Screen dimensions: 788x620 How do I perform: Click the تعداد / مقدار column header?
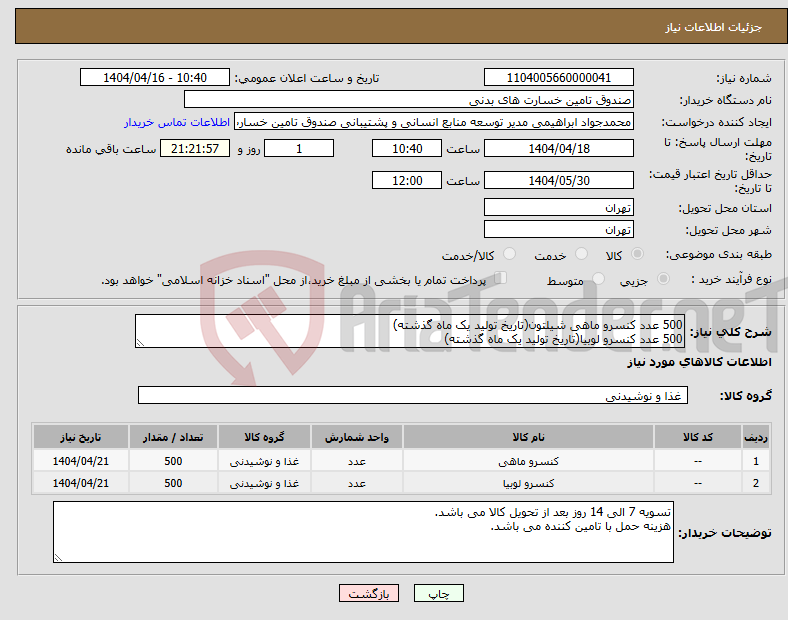173,437
